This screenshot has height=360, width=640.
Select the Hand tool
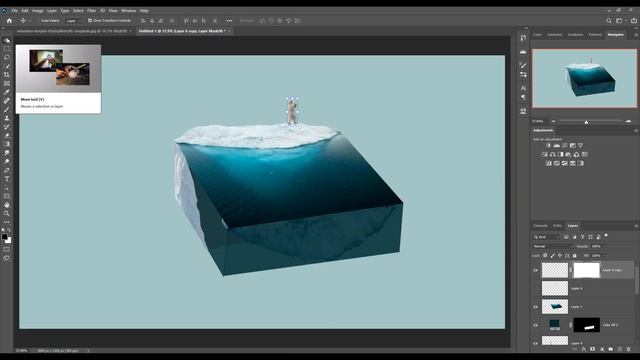(x=7, y=205)
